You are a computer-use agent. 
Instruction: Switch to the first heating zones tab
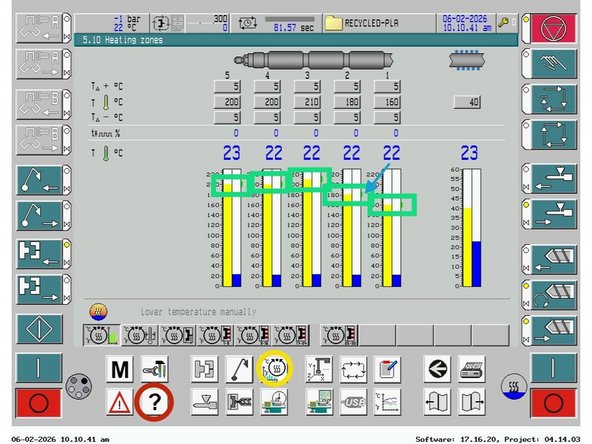tap(102, 335)
